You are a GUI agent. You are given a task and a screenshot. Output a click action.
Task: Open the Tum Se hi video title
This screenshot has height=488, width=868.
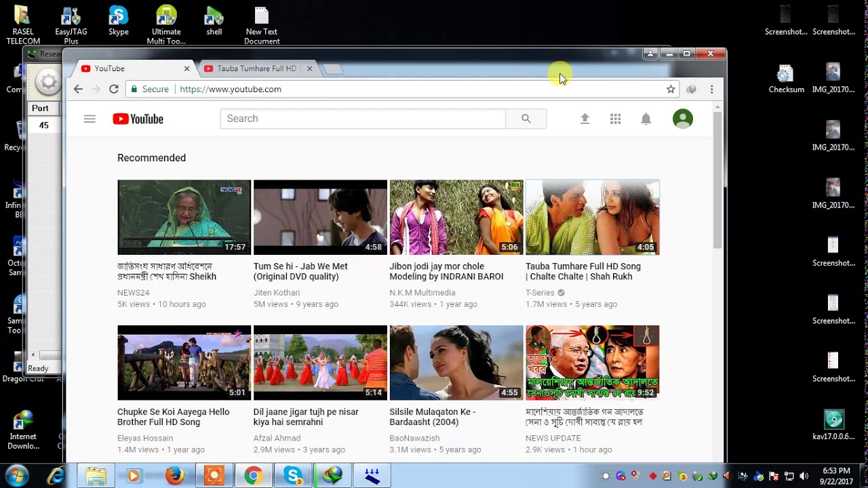click(301, 271)
